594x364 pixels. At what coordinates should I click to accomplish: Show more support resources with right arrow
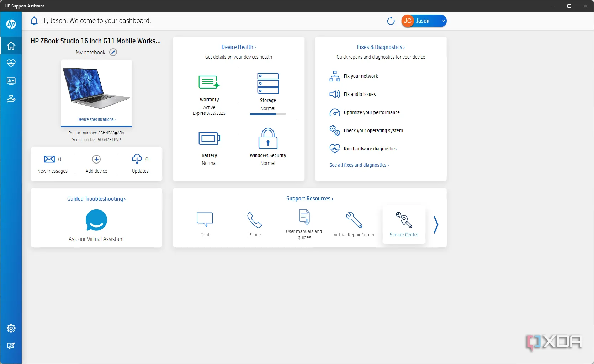[436, 225]
